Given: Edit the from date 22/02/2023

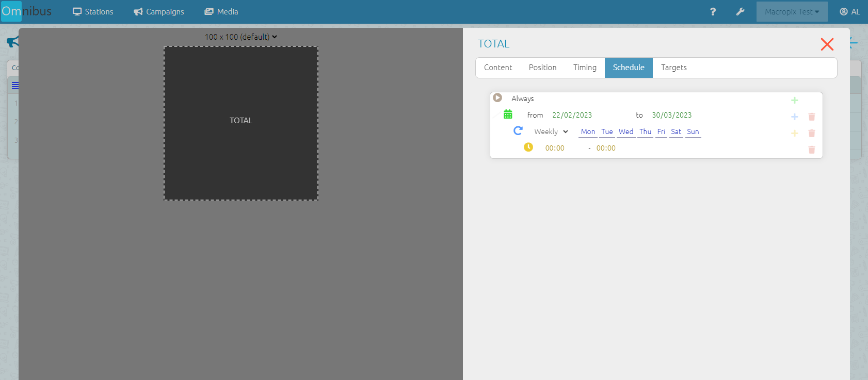Looking at the screenshot, I should pos(572,115).
